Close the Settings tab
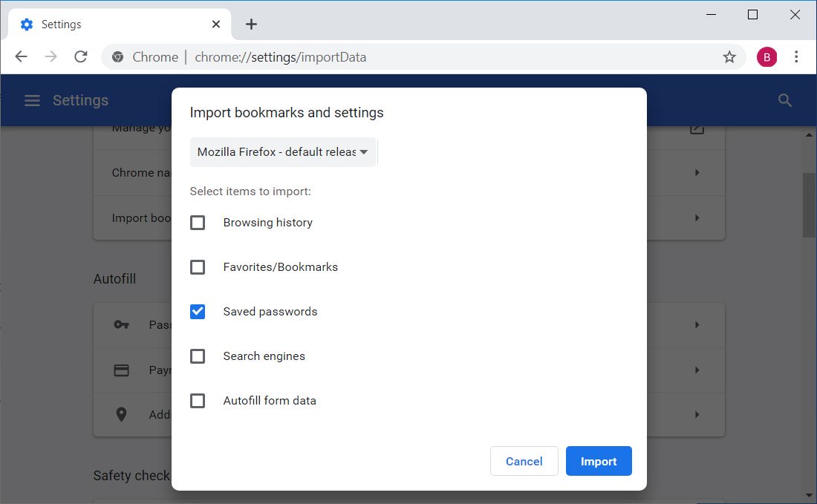Viewport: 817px width, 504px height. pyautogui.click(x=216, y=24)
